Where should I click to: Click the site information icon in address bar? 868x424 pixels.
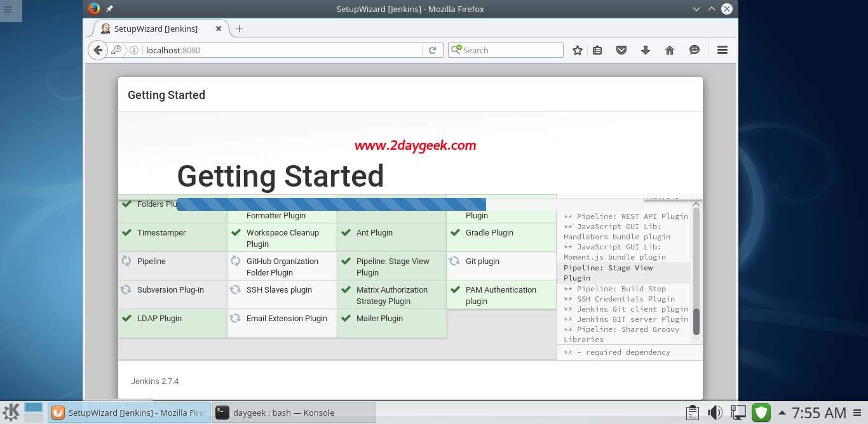[134, 50]
